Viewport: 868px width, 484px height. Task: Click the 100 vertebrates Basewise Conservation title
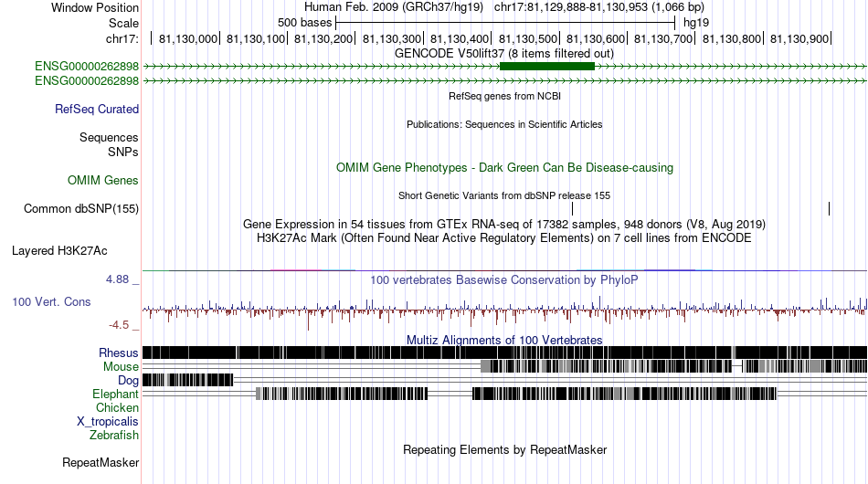pos(504,279)
